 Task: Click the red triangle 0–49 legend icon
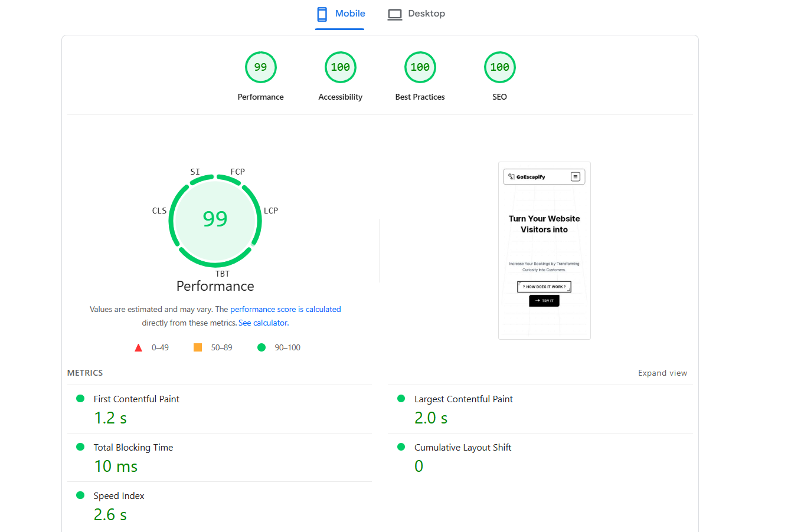tap(138, 347)
